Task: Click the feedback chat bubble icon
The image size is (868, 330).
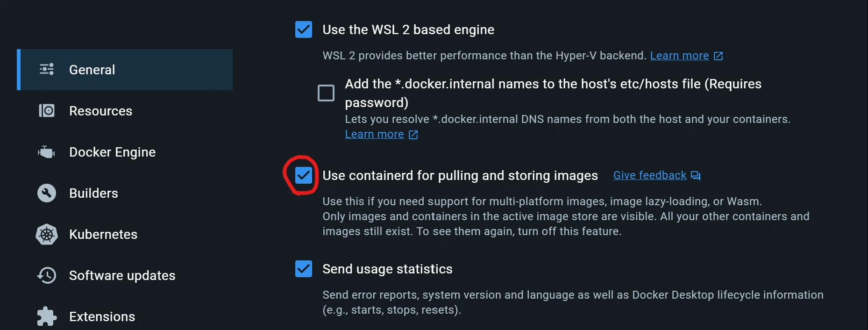Action: 696,176
